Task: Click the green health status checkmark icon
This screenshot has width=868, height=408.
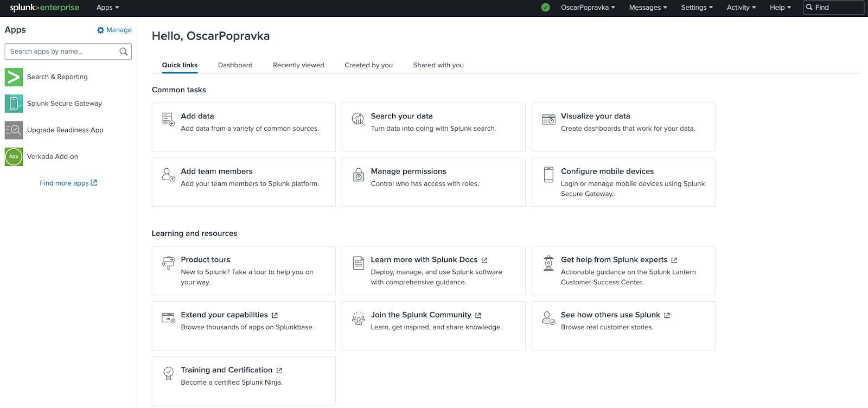Action: pyautogui.click(x=545, y=8)
